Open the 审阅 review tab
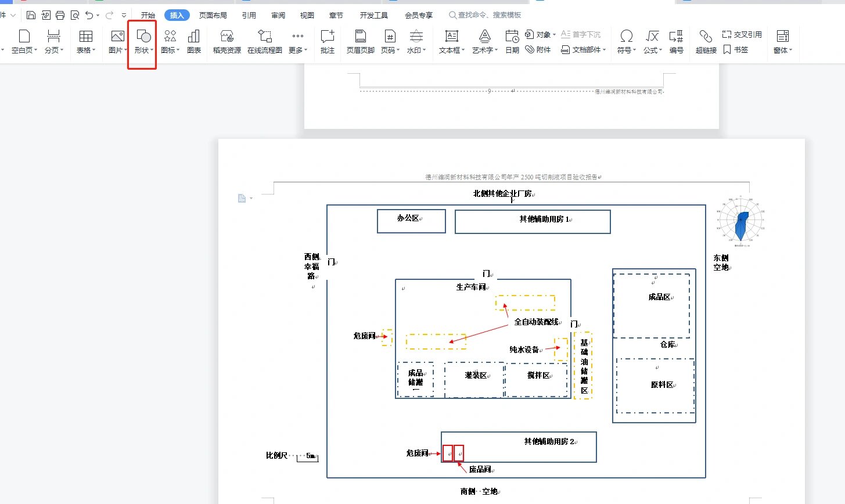This screenshot has height=504, width=845. tap(278, 15)
